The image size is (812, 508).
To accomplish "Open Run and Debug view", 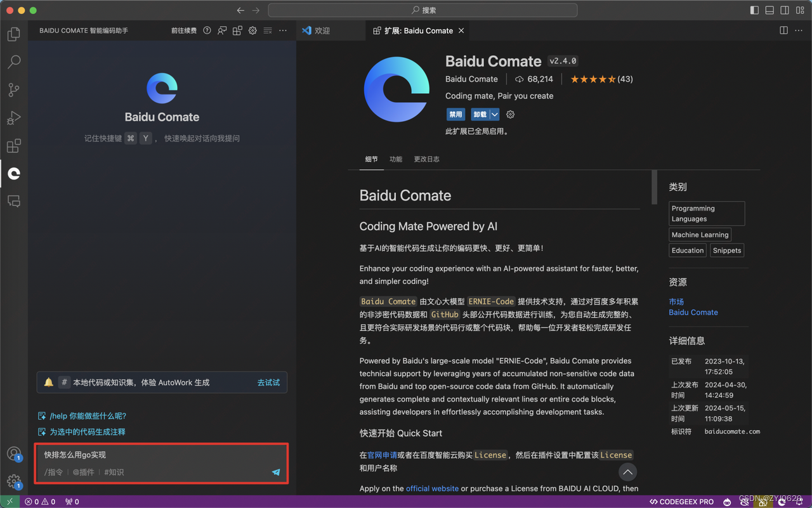I will (14, 117).
